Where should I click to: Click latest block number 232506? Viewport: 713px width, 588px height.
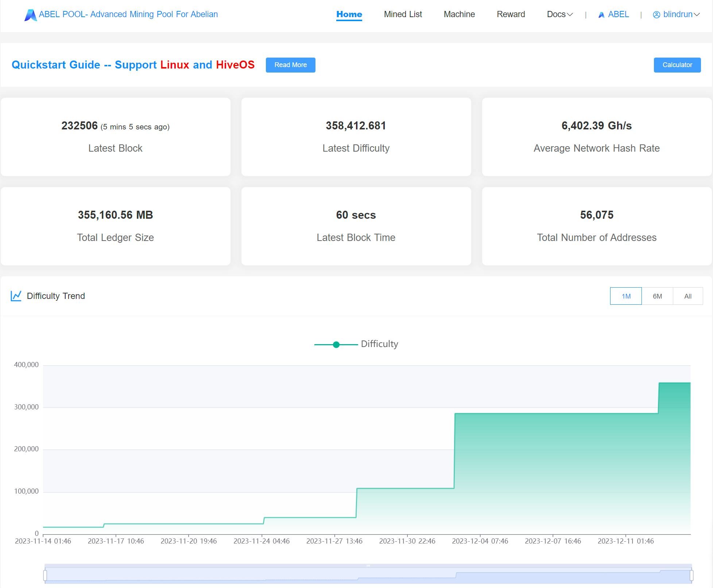80,126
